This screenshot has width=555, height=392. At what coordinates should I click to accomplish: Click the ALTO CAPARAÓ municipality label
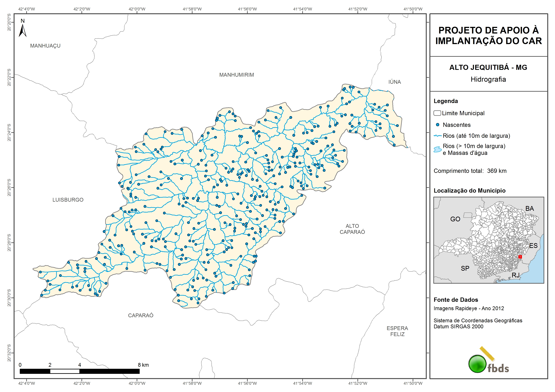tap(352, 229)
